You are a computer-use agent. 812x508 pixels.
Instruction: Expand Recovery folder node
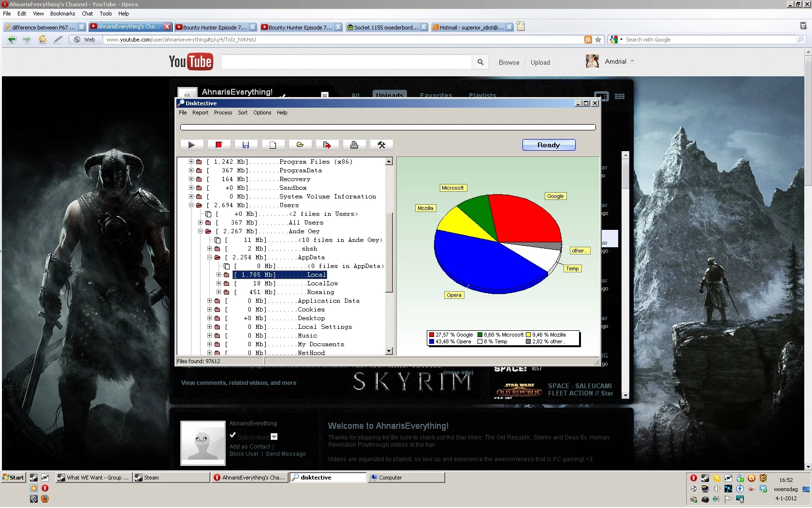(191, 179)
